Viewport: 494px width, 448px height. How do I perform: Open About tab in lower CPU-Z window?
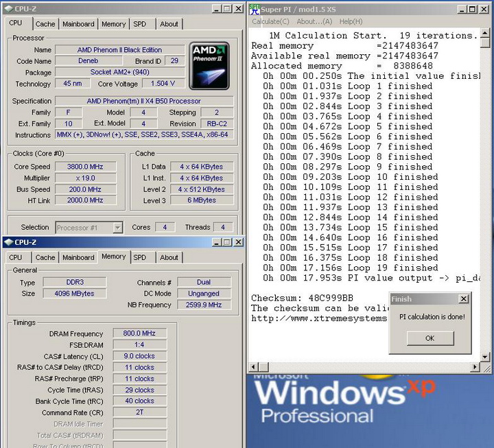169,257
